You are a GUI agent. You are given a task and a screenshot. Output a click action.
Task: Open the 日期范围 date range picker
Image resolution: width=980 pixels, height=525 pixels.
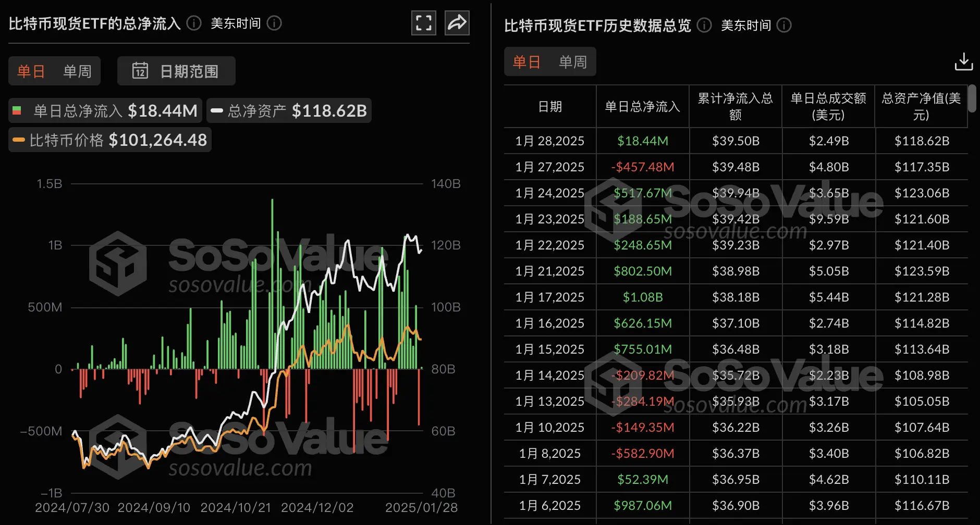point(176,71)
